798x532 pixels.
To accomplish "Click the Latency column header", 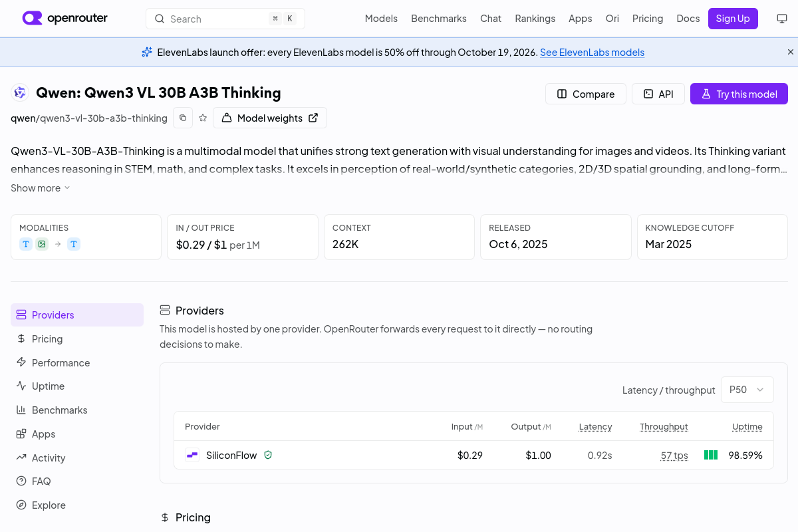I will [595, 426].
